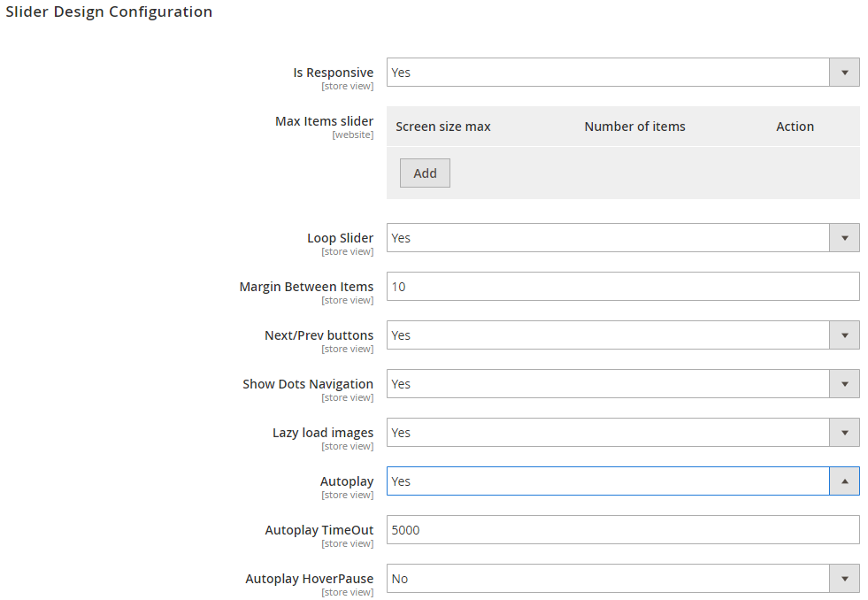
Task: Click the Loop Slider label text
Action: pos(340,238)
